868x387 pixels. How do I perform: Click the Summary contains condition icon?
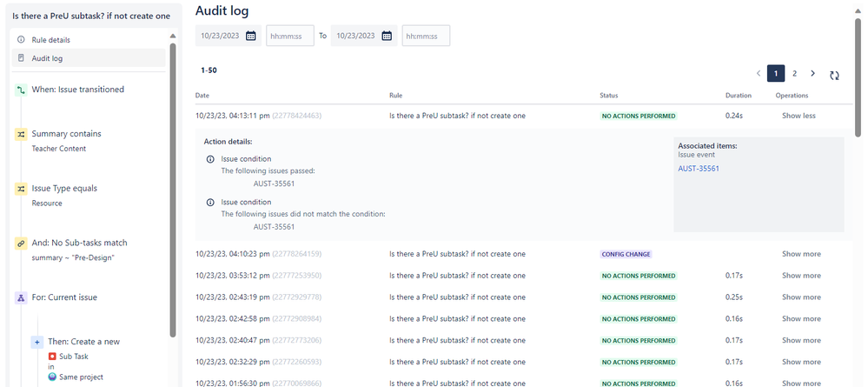click(21, 134)
